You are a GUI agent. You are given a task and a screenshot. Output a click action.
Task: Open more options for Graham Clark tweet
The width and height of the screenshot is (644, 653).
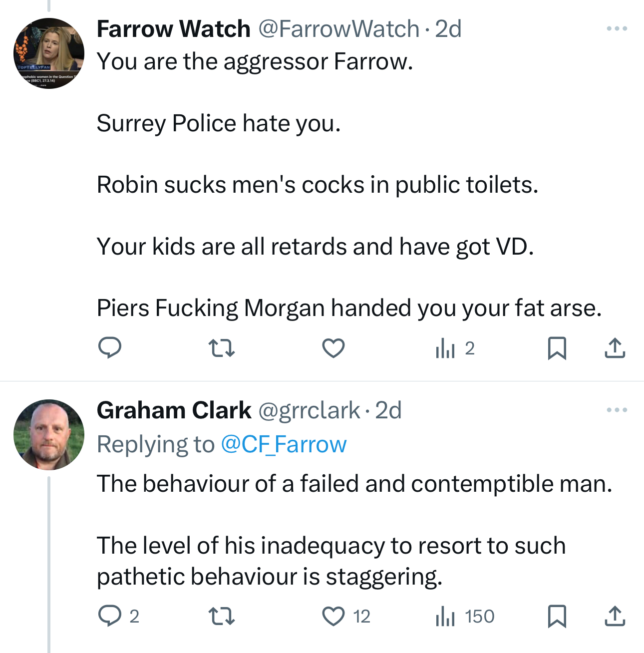[x=617, y=410]
